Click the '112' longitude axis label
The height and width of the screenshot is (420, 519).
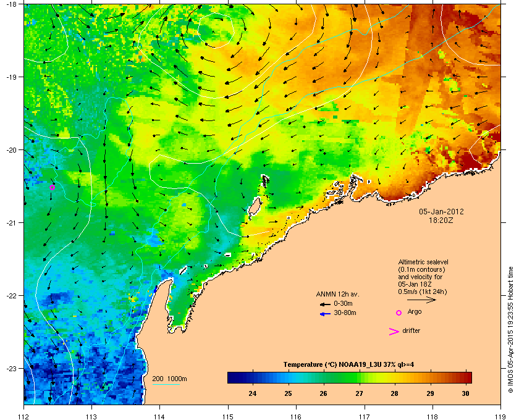tap(24, 416)
